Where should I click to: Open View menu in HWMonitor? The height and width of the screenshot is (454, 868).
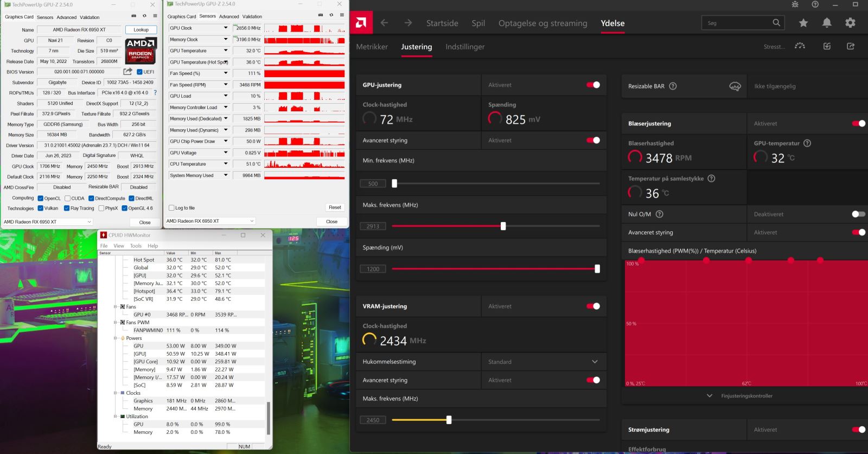coord(118,246)
